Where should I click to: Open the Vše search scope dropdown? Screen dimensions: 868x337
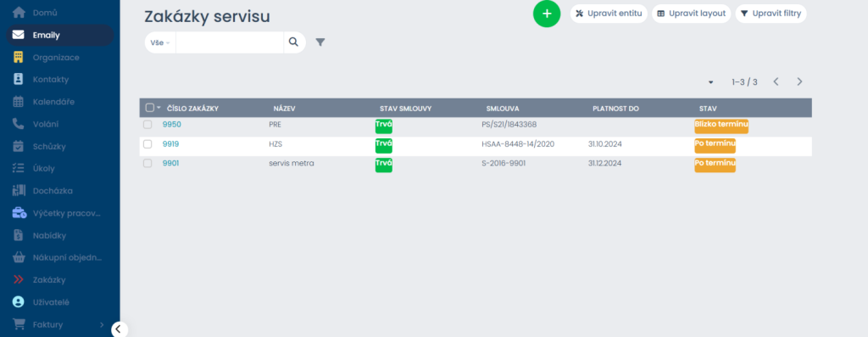(160, 42)
